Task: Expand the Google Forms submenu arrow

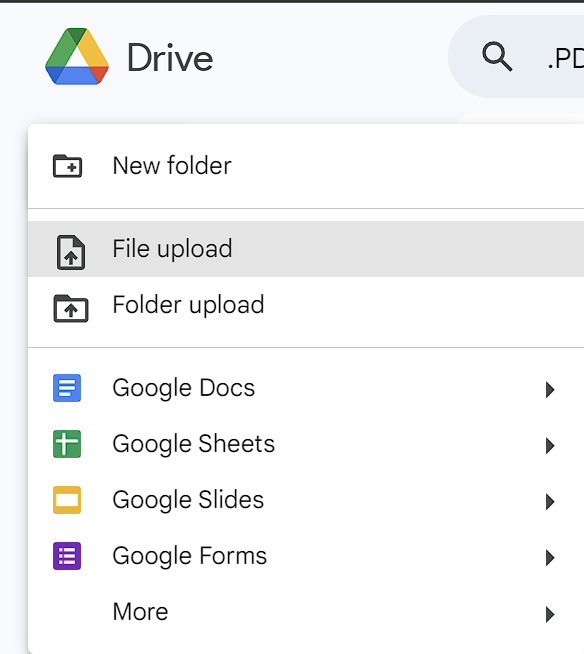Action: [x=550, y=558]
